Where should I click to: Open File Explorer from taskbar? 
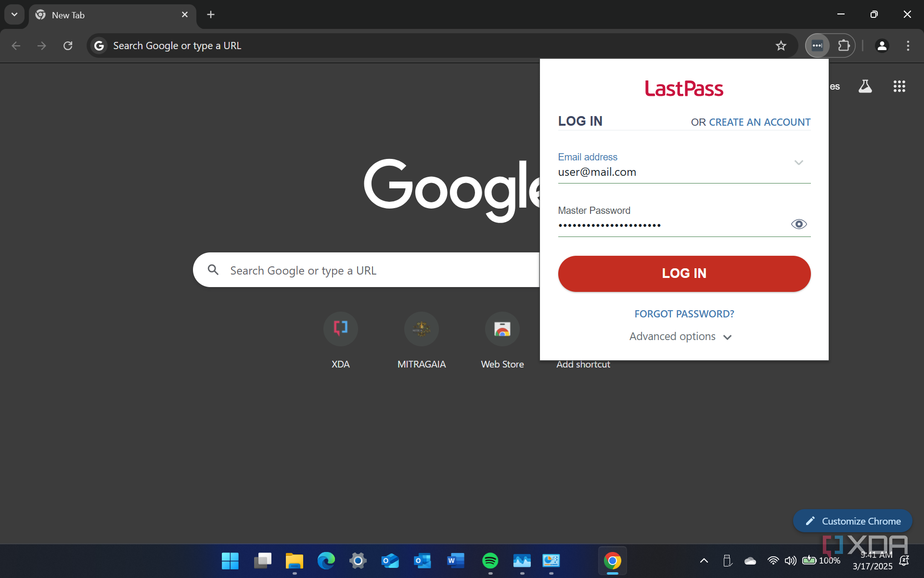point(294,561)
